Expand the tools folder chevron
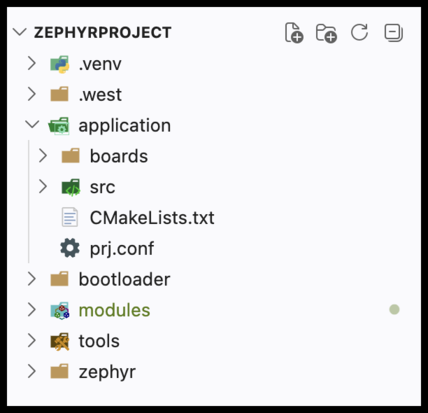 (x=32, y=341)
